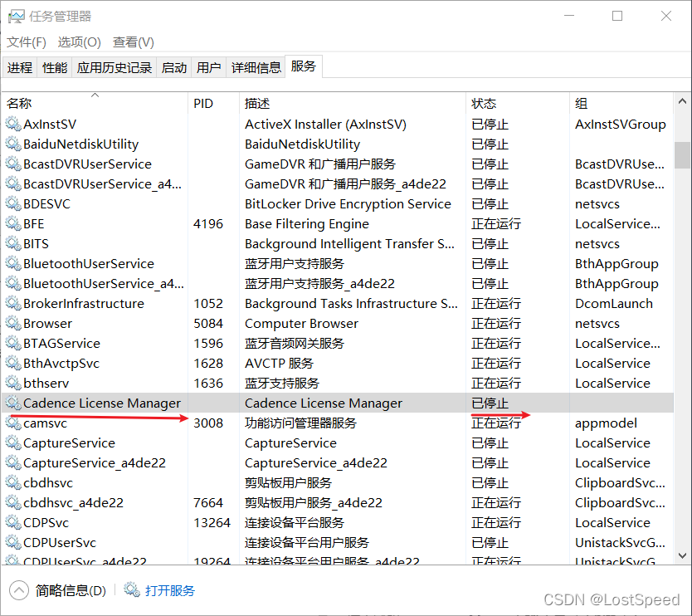Click the gear icon beside AxInstSV service
692x616 pixels.
click(12, 125)
